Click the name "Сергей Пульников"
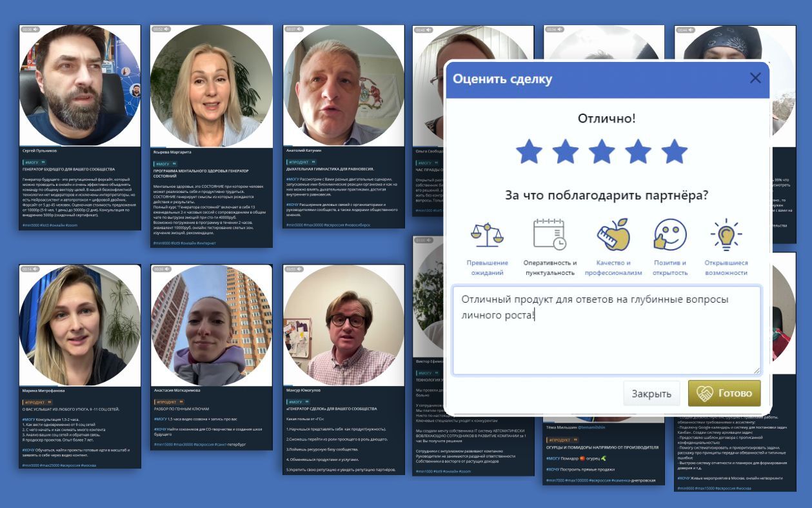812x508 pixels. coord(39,150)
